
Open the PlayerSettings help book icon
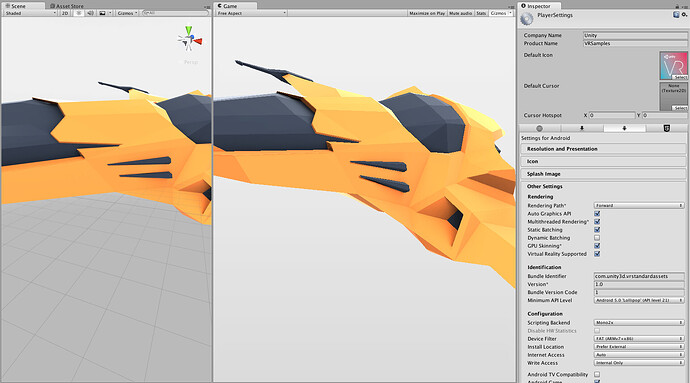coord(676,15)
